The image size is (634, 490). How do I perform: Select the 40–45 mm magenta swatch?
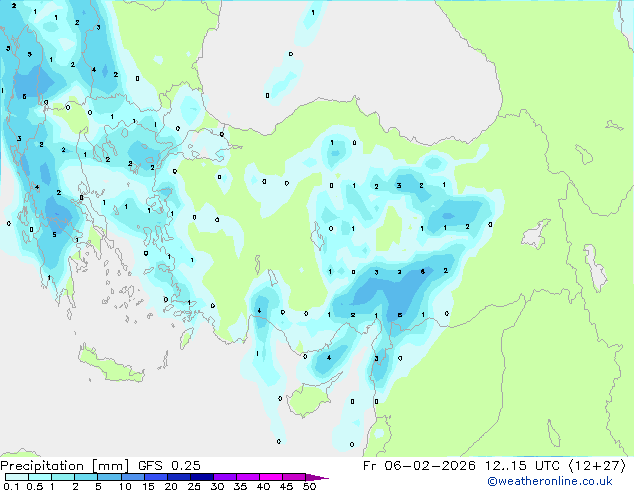point(270,477)
